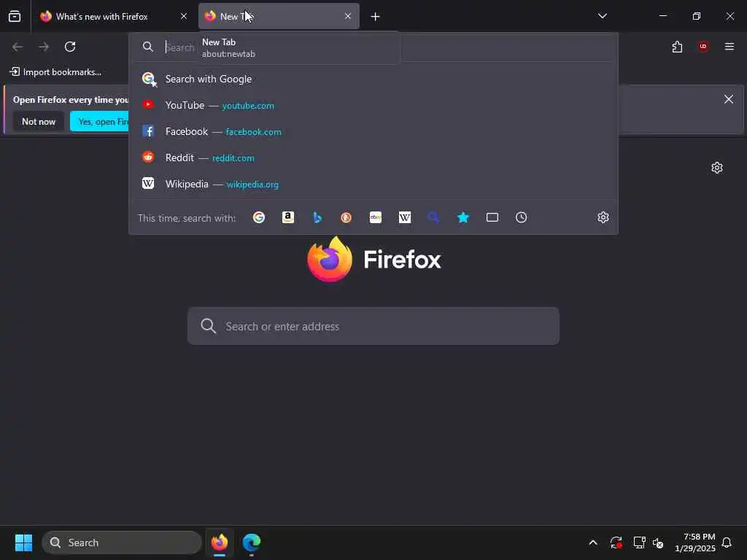Viewport: 747px width, 560px height.
Task: Open a new tab with plus button
Action: point(376,17)
